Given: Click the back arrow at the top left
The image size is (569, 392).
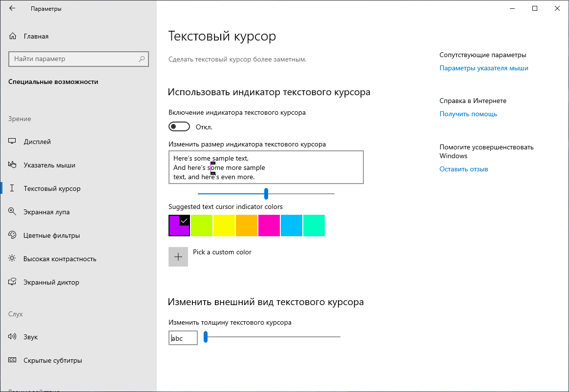Looking at the screenshot, I should (12, 8).
